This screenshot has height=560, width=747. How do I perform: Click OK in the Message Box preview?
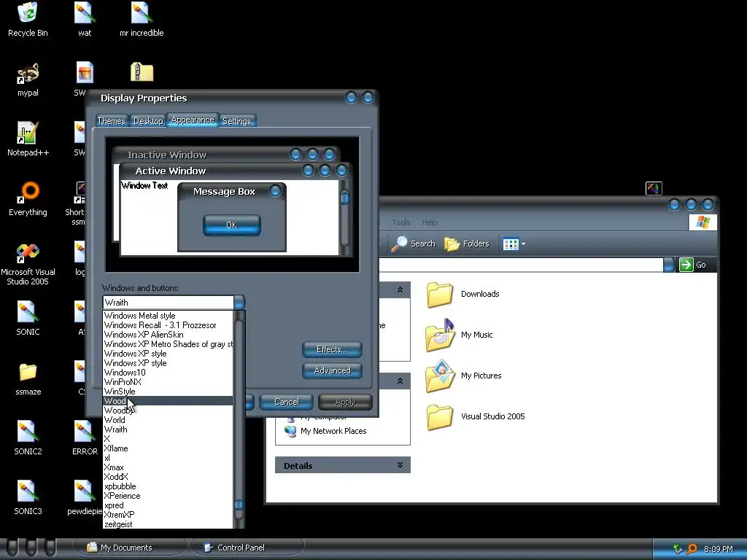pyautogui.click(x=231, y=225)
